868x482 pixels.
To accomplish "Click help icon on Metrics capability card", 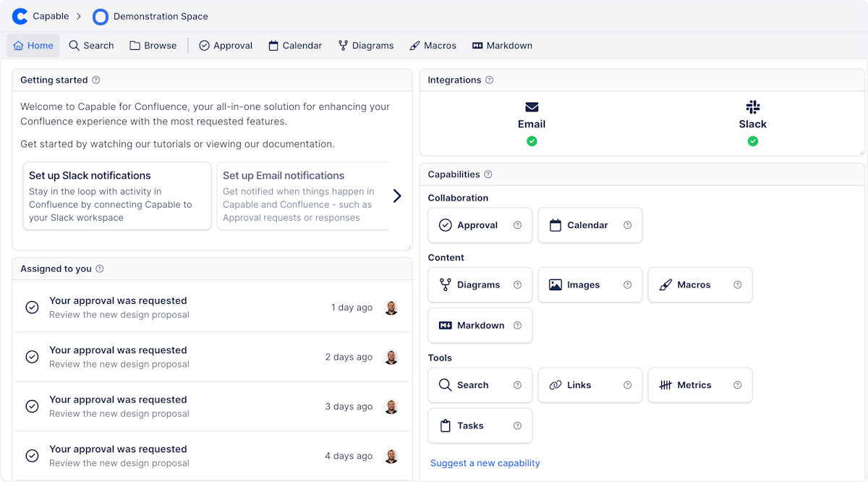I will point(737,385).
